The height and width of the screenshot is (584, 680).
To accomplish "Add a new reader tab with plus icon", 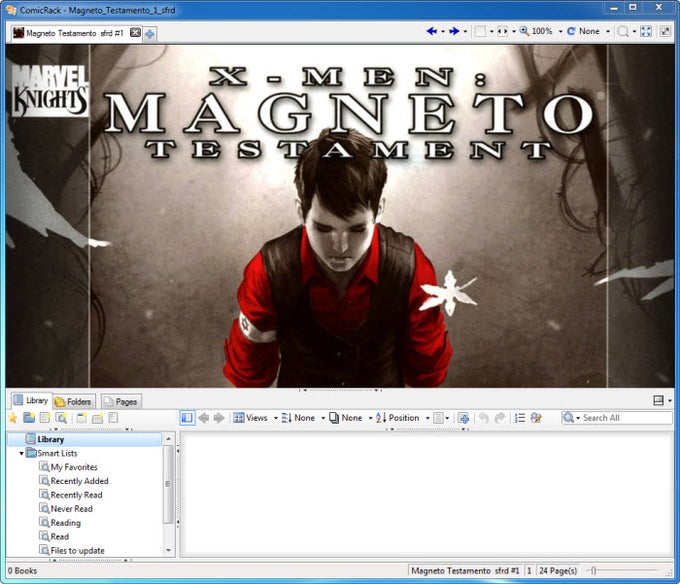I will point(150,33).
